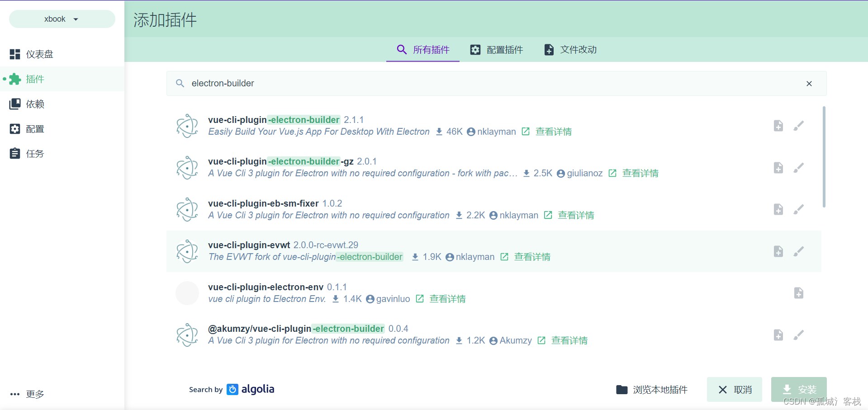
Task: Click file-add icon on electron-env row
Action: coord(799,293)
